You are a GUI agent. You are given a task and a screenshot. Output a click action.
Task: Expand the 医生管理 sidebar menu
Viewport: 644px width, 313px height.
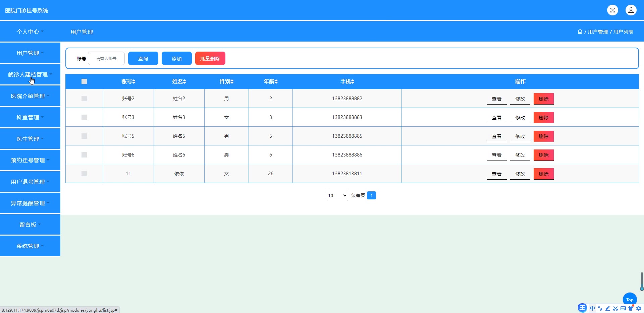(30, 139)
